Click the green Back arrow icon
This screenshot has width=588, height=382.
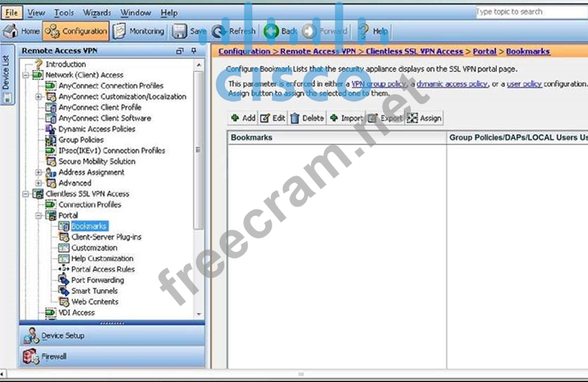[271, 31]
